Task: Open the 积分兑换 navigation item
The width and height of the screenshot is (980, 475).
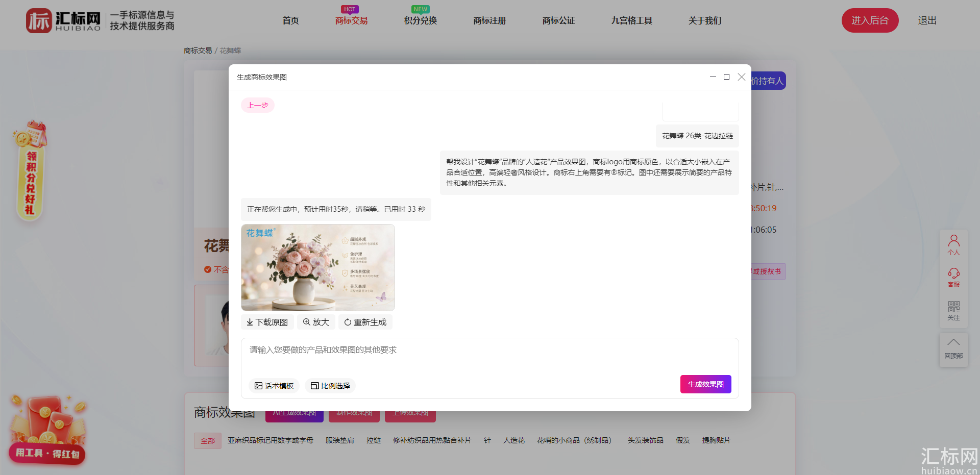Action: (x=421, y=20)
